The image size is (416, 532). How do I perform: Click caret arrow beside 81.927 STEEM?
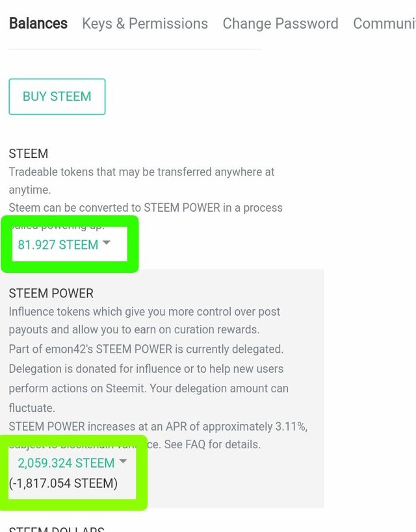tap(107, 243)
